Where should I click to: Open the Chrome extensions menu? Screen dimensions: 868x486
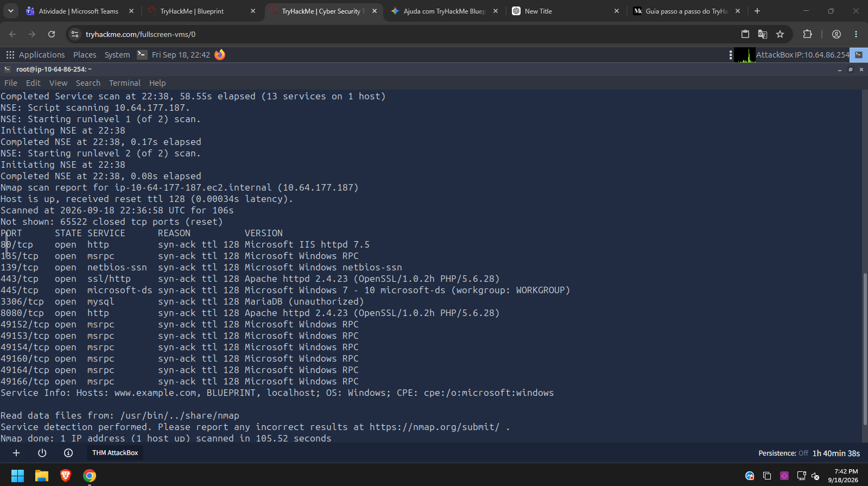pyautogui.click(x=807, y=34)
